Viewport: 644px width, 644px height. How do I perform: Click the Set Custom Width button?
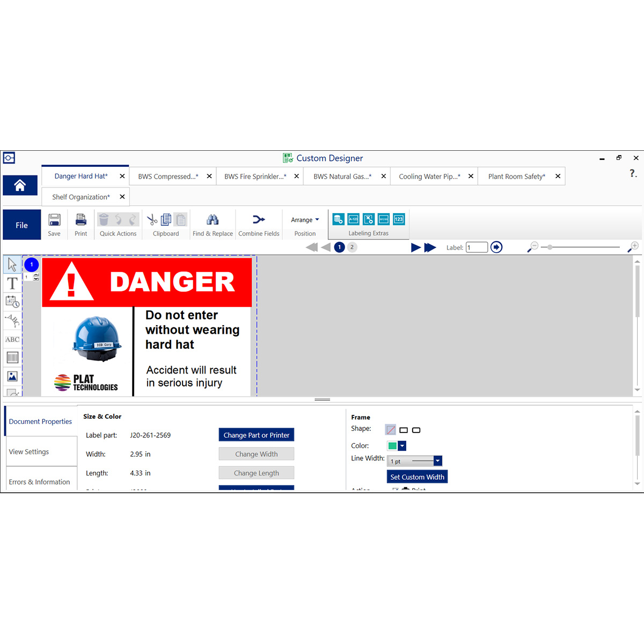pos(417,477)
